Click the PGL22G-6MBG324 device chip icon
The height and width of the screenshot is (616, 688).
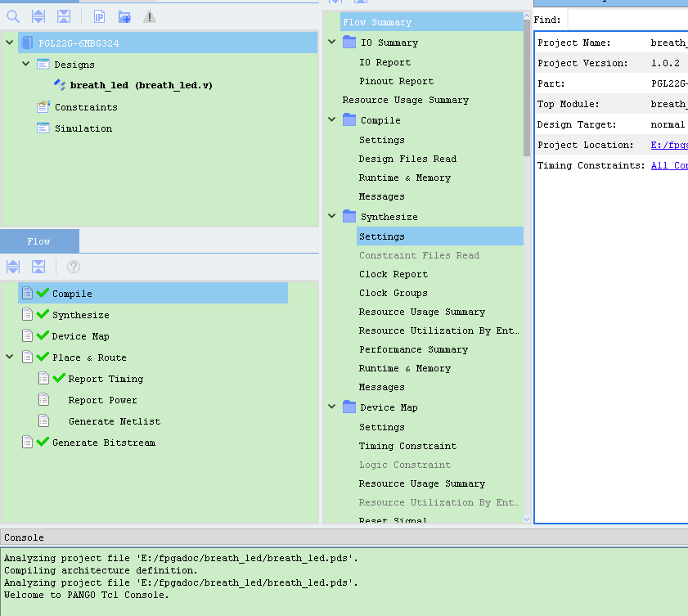pos(27,43)
